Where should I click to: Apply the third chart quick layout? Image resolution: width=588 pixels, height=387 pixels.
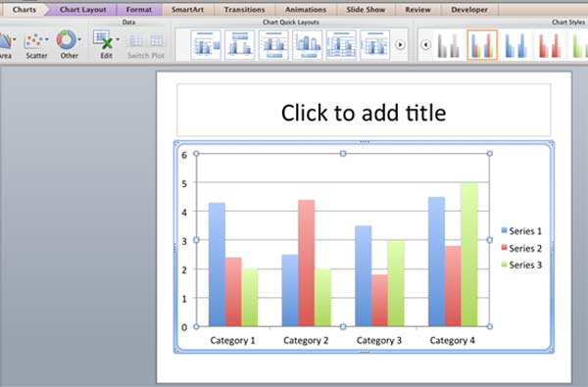point(273,45)
